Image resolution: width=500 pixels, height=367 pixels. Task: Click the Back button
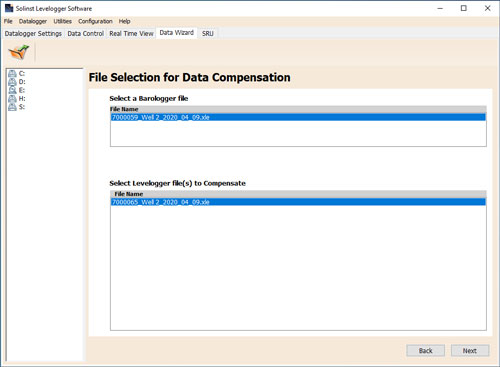pyautogui.click(x=425, y=351)
